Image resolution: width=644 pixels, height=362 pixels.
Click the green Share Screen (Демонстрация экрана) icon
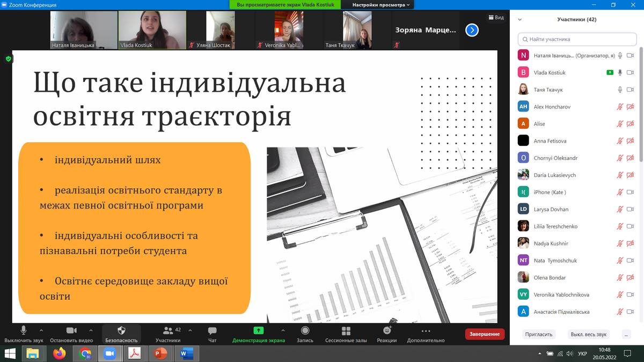[x=259, y=331]
